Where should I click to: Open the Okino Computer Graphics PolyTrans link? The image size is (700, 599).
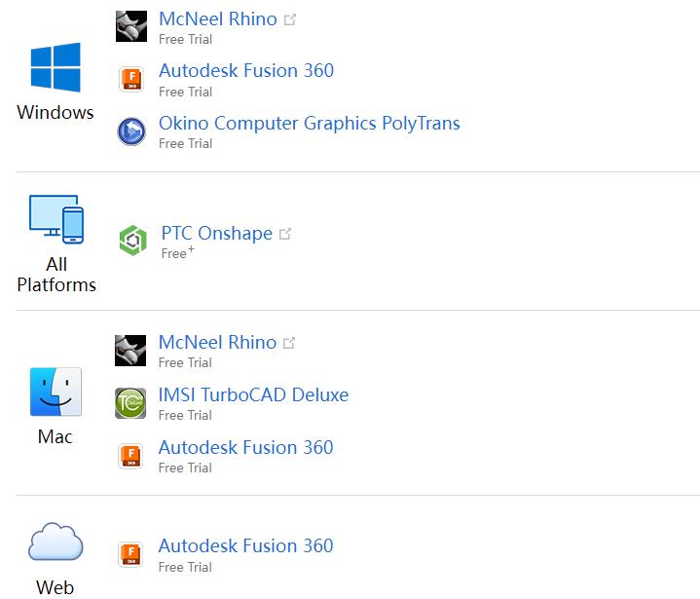coord(309,124)
